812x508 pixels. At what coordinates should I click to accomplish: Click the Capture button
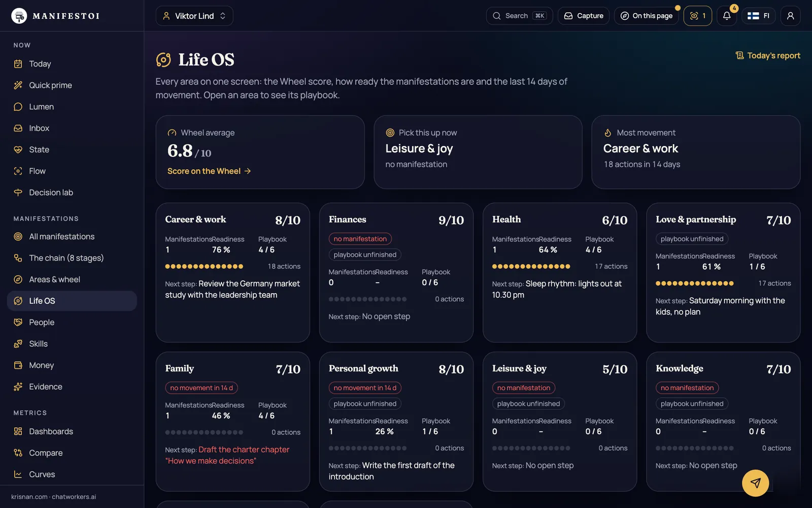[584, 16]
